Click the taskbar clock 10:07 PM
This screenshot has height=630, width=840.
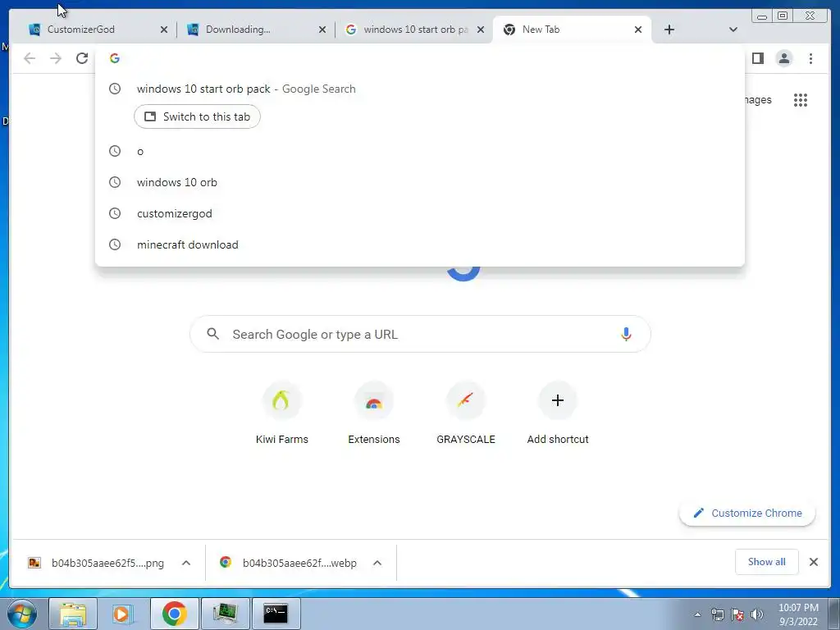click(x=798, y=614)
